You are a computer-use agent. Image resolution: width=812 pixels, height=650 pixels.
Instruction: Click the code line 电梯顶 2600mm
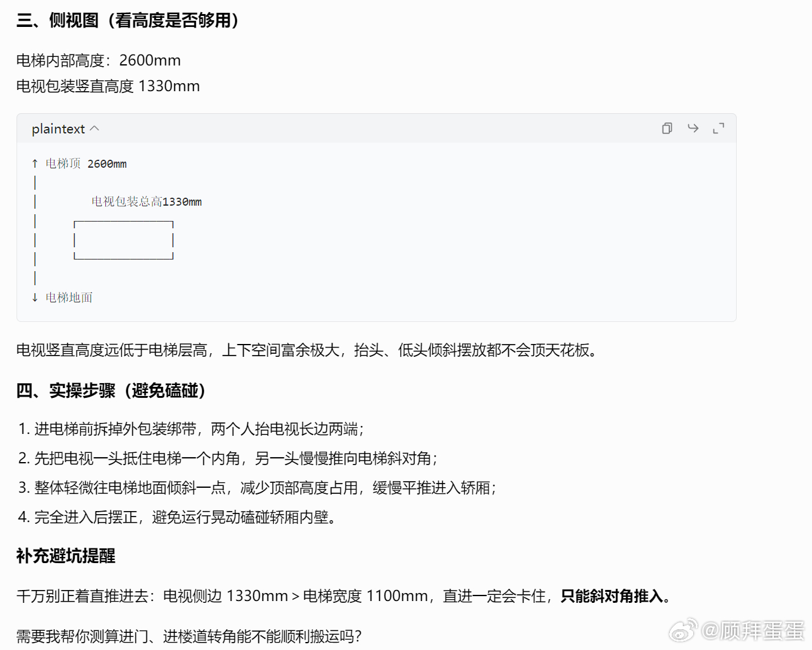(x=86, y=163)
